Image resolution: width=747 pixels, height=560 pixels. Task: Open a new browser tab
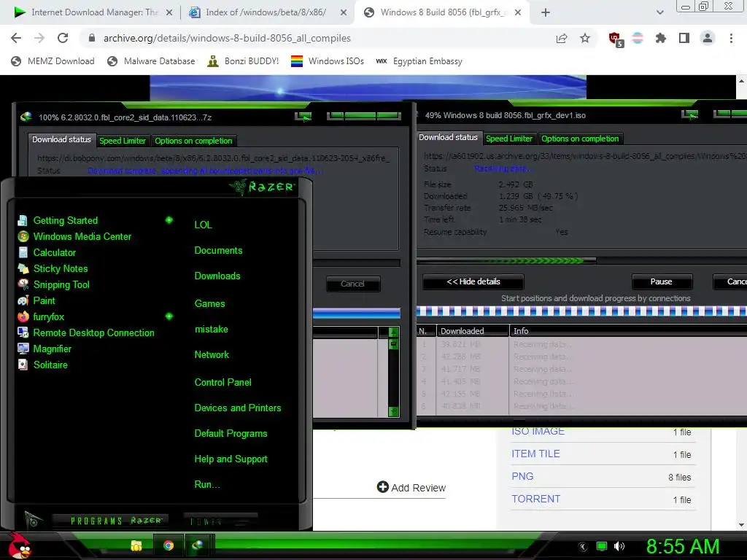pos(546,12)
